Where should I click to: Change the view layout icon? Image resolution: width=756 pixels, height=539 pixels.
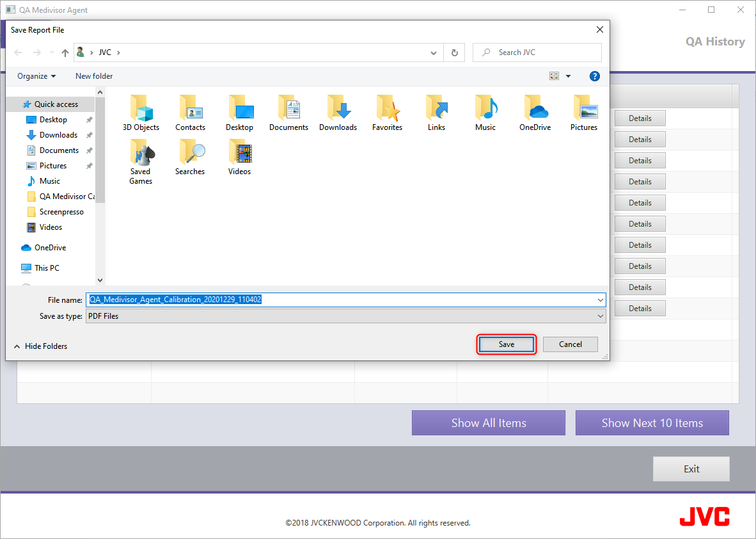(554, 76)
